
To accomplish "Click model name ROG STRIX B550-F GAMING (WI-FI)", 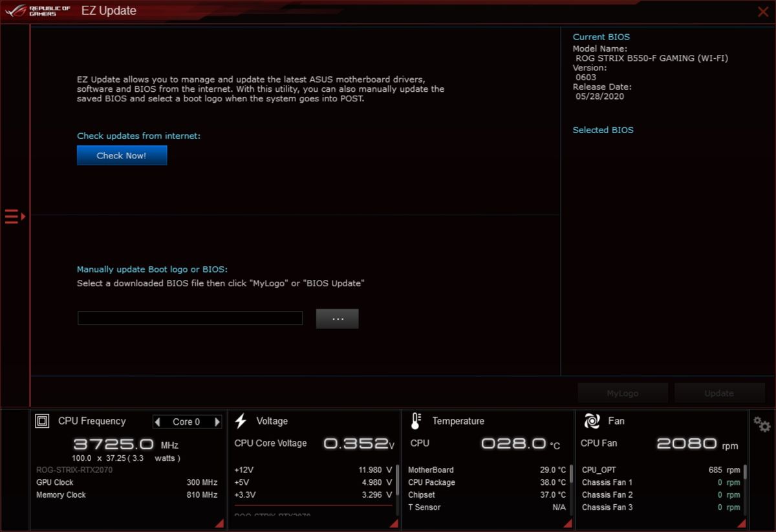I will (x=652, y=58).
